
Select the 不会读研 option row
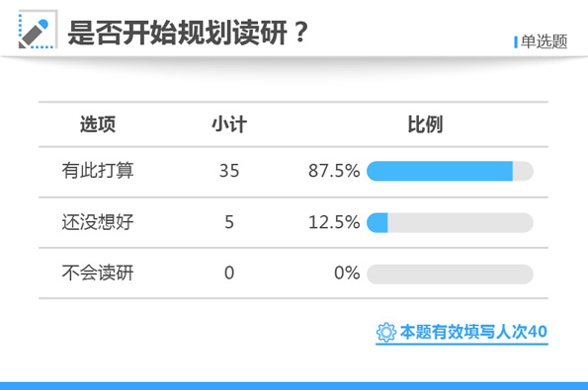pos(294,273)
